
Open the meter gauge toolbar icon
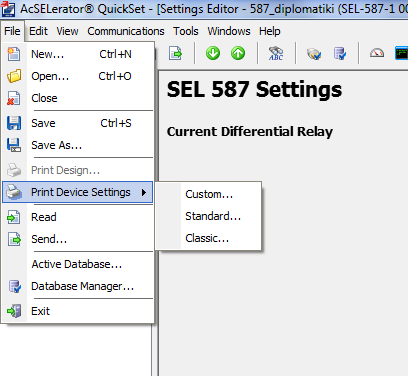[x=377, y=53]
